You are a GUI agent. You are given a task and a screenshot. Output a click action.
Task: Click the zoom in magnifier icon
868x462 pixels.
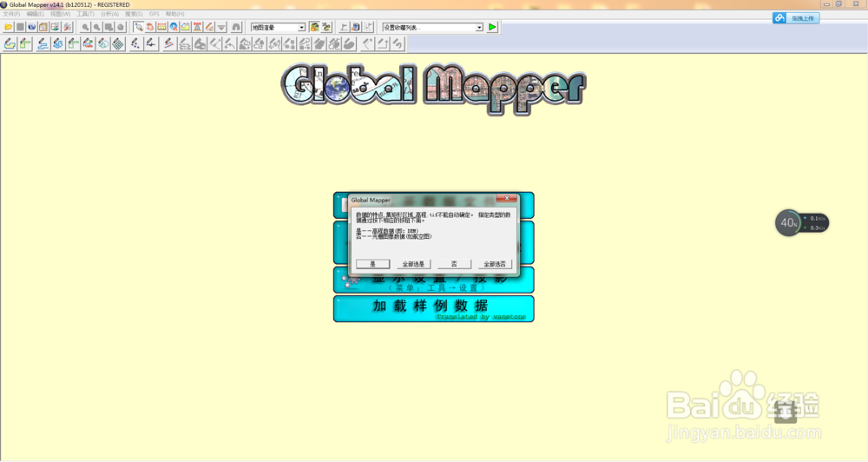85,27
